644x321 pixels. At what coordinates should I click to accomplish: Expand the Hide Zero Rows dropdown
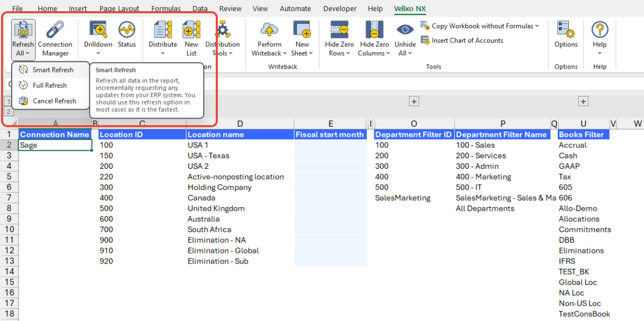348,53
